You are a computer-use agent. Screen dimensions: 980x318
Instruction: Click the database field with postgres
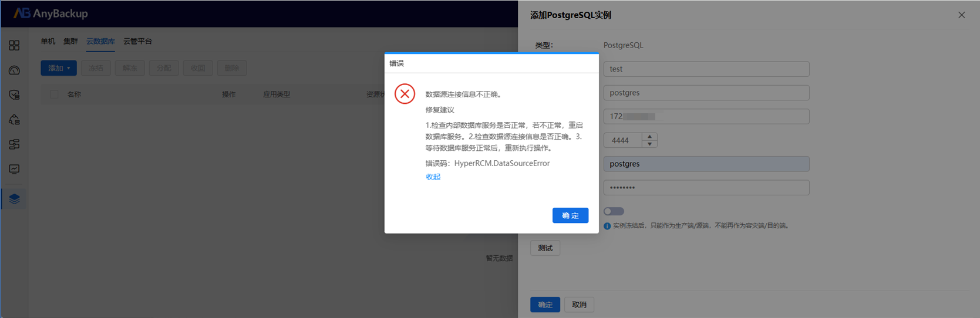706,93
